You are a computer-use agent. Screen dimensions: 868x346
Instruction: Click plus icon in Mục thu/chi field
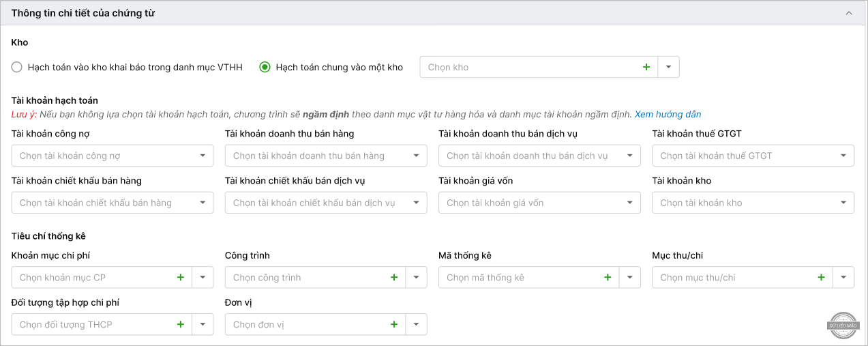click(821, 277)
